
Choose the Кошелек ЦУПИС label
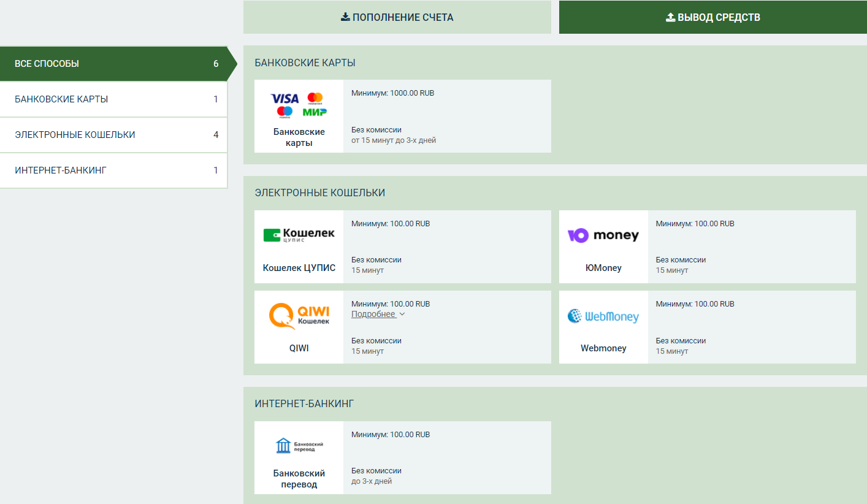[299, 268]
